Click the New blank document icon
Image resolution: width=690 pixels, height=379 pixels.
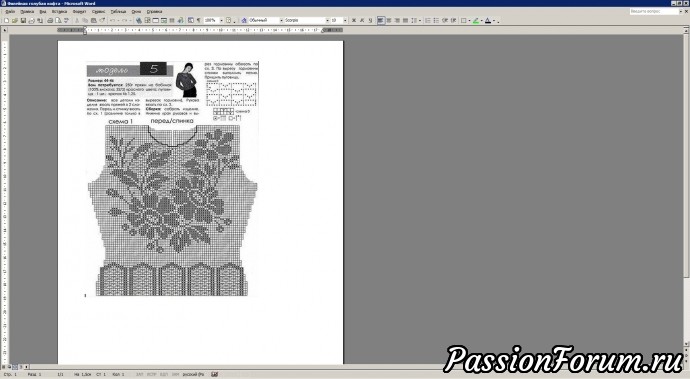(x=6, y=20)
